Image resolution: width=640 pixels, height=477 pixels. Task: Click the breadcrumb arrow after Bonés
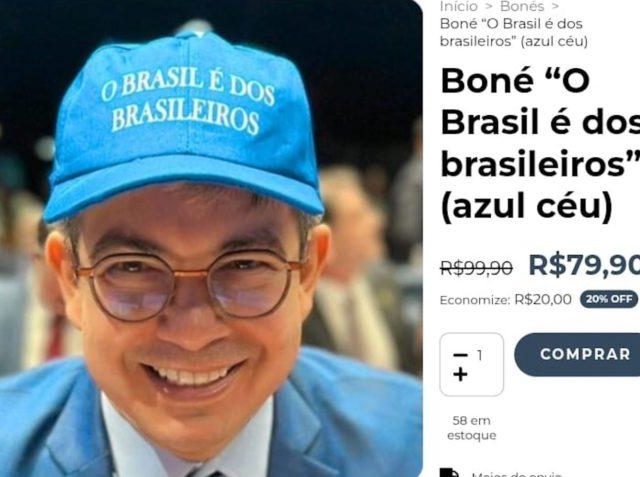click(555, 6)
